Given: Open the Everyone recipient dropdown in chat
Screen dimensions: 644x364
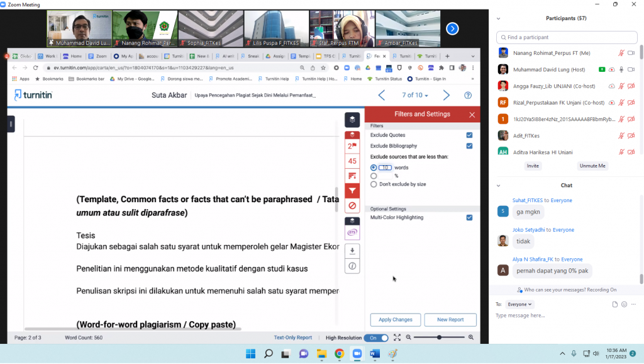Looking at the screenshot, I should tap(520, 304).
